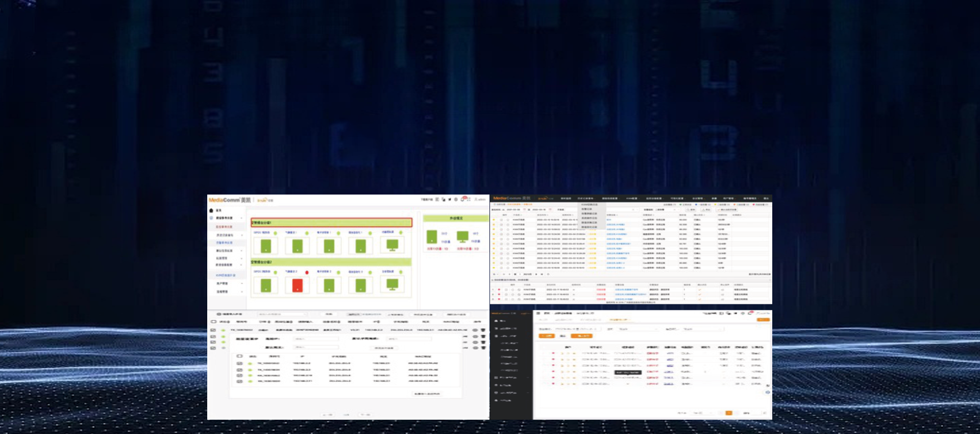This screenshot has width=980, height=434.
Task: Click the button at the IP dialog's bottom right
Action: pyautogui.click(x=427, y=394)
